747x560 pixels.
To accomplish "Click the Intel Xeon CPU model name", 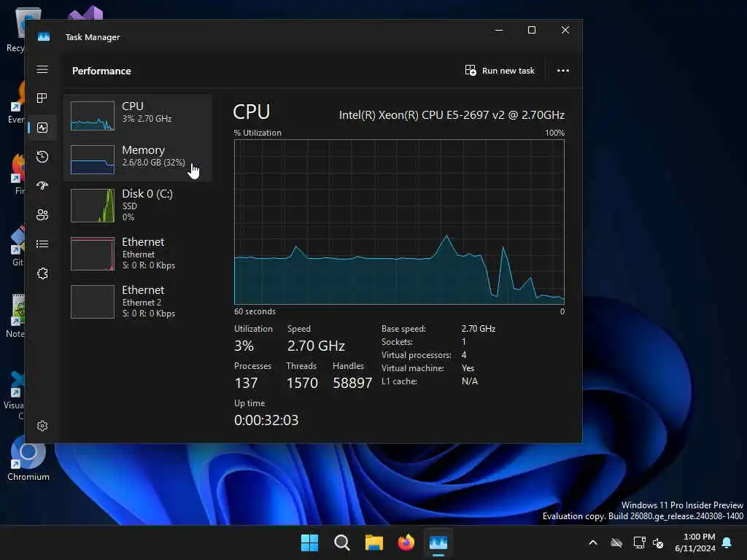I will pos(452,115).
